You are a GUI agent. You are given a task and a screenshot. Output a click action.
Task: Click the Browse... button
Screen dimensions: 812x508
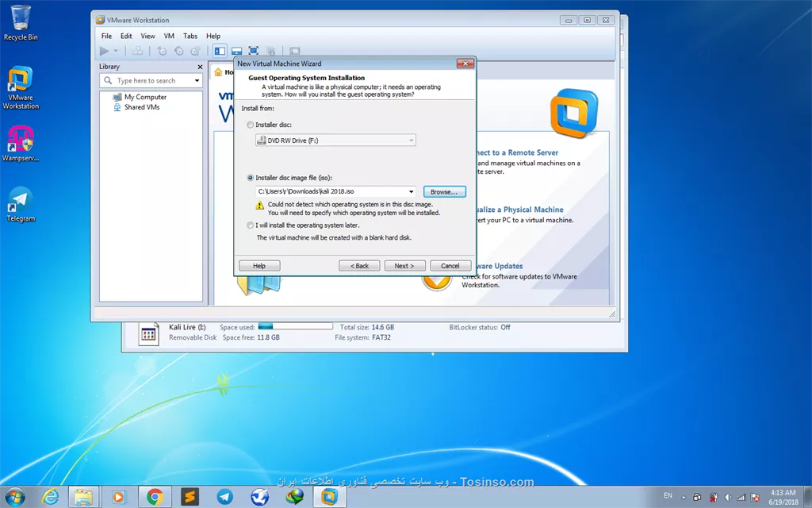point(444,192)
